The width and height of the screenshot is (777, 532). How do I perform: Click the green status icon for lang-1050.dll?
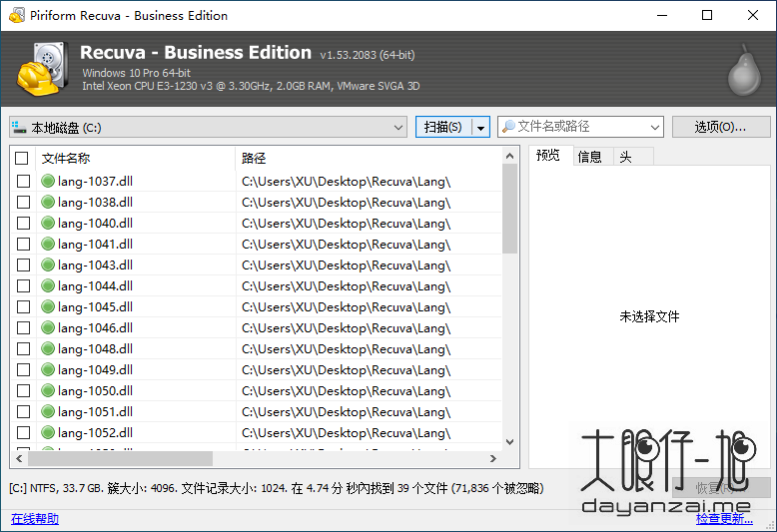[x=48, y=391]
